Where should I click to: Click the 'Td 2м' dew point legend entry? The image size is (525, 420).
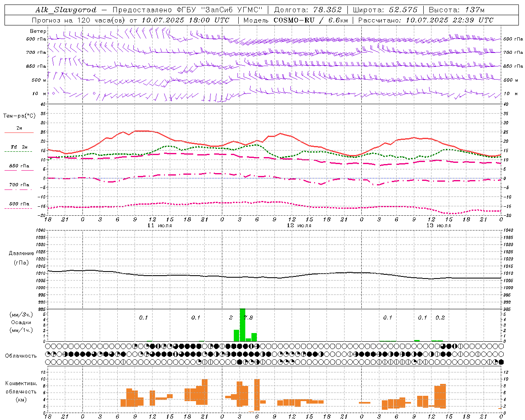tap(19, 147)
